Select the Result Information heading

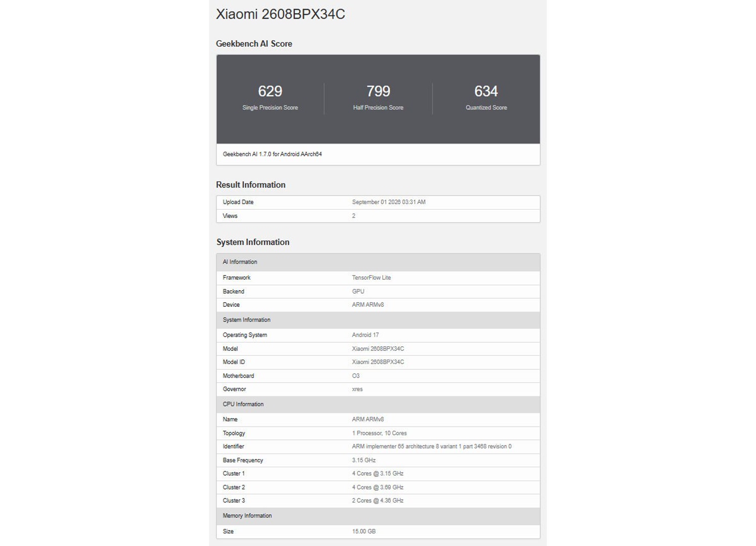[x=251, y=185]
